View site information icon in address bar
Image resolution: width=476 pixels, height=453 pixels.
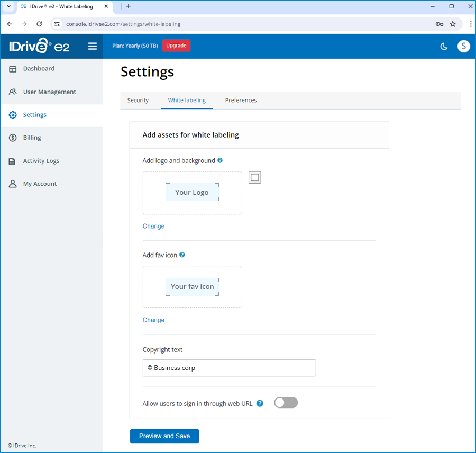[57, 24]
